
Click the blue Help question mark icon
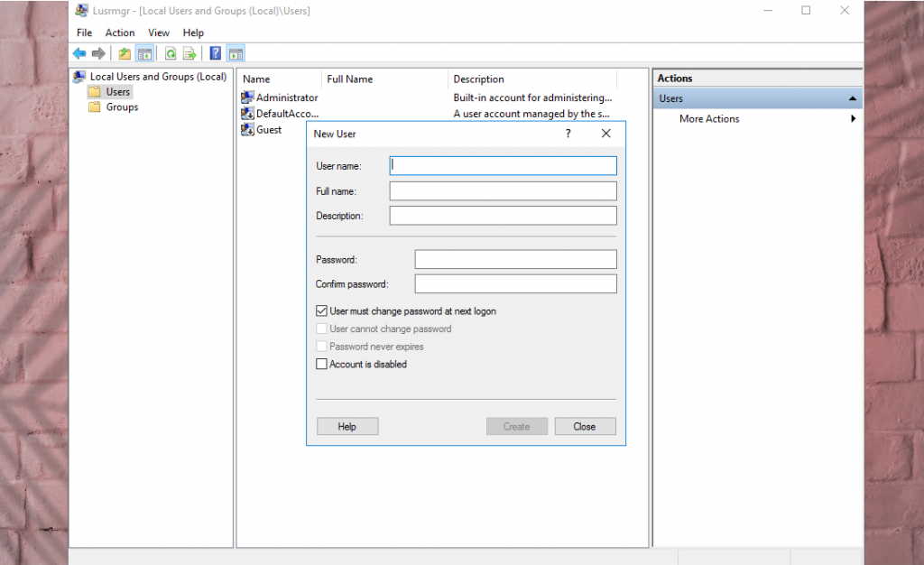click(216, 53)
